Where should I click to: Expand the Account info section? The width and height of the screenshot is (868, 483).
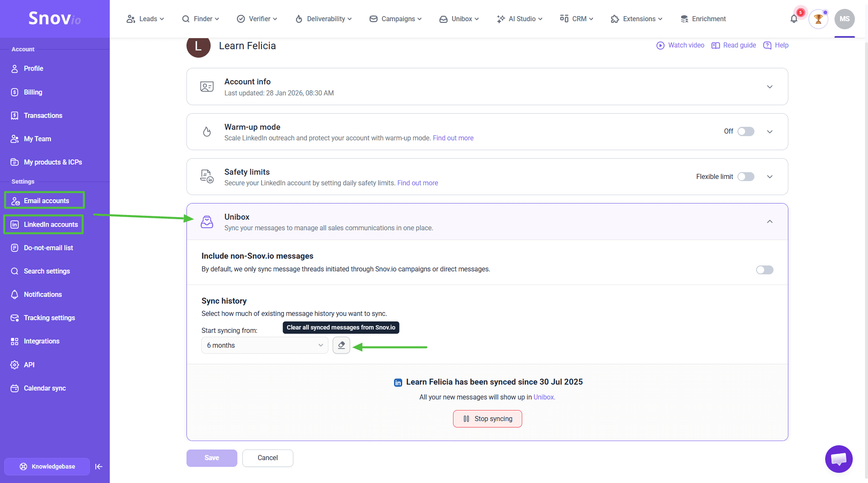pos(770,87)
